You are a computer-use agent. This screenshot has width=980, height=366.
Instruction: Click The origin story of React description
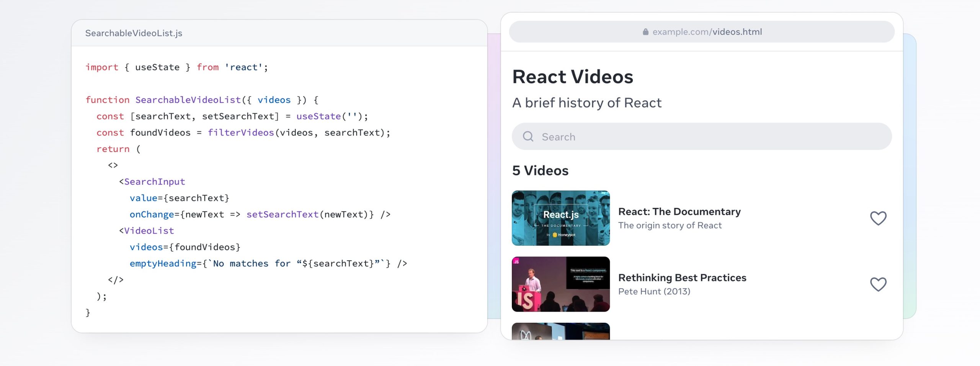(670, 225)
